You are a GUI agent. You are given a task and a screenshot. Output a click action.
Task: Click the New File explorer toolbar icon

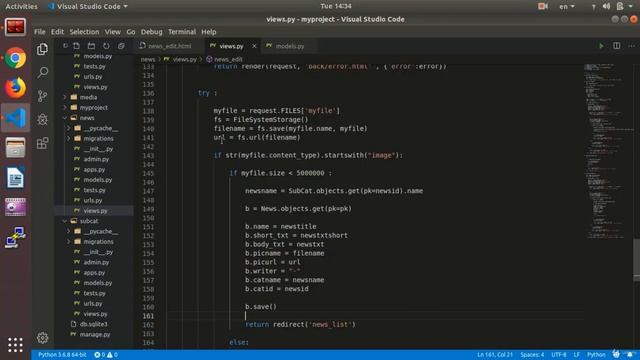[76, 46]
